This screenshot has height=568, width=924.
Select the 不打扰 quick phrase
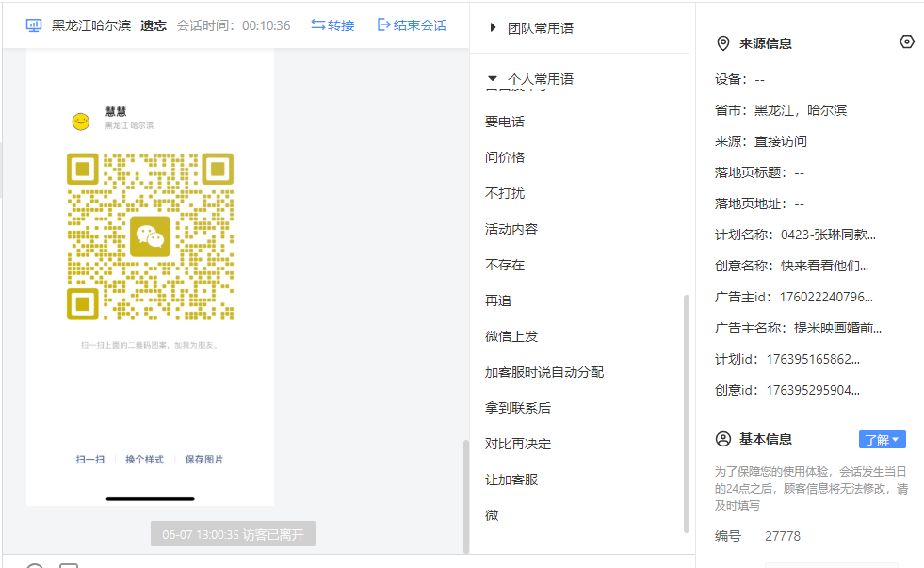[505, 193]
